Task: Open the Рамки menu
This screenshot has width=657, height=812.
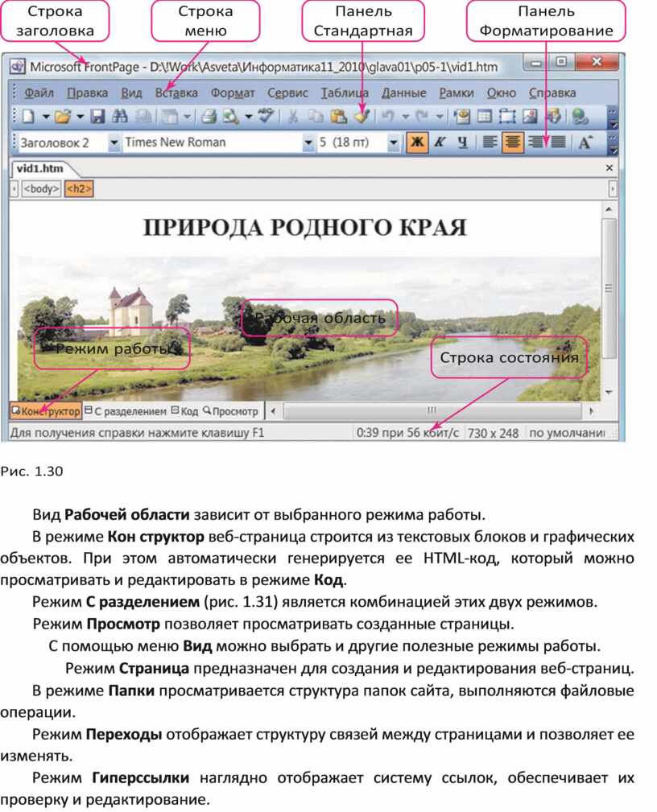Action: click(457, 93)
